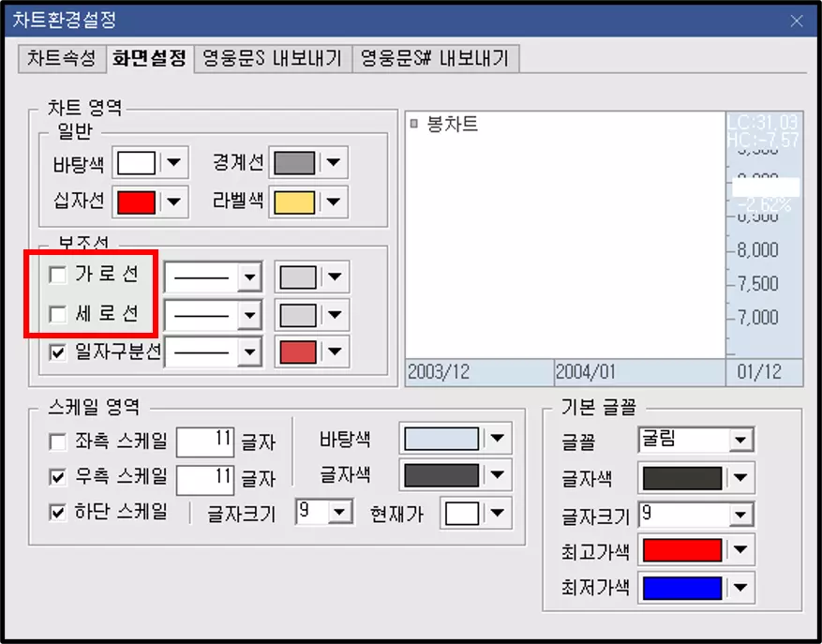Image resolution: width=822 pixels, height=644 pixels.
Task: Open the 일반 바탕색 color dropdown arrow
Action: (x=173, y=163)
